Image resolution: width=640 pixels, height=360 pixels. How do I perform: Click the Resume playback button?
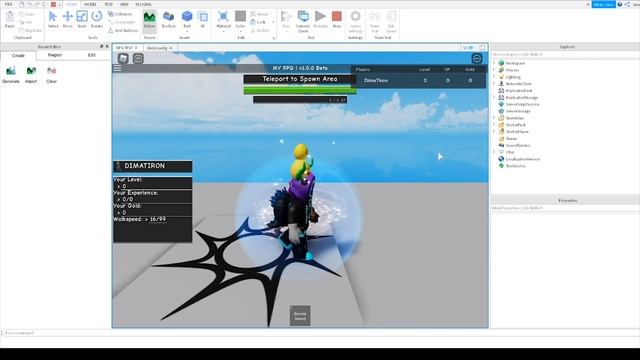coord(320,19)
